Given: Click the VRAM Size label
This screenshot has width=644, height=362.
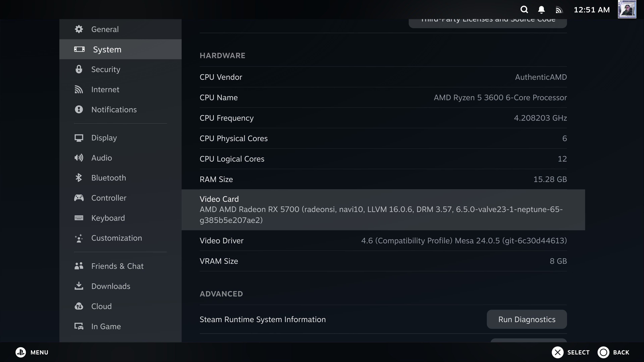Looking at the screenshot, I should pyautogui.click(x=219, y=261).
